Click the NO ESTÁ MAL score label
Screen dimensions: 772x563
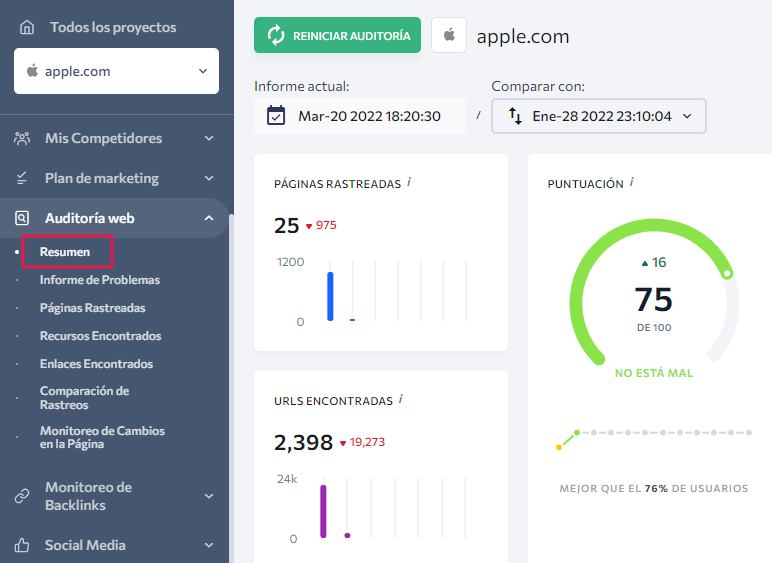(x=654, y=373)
